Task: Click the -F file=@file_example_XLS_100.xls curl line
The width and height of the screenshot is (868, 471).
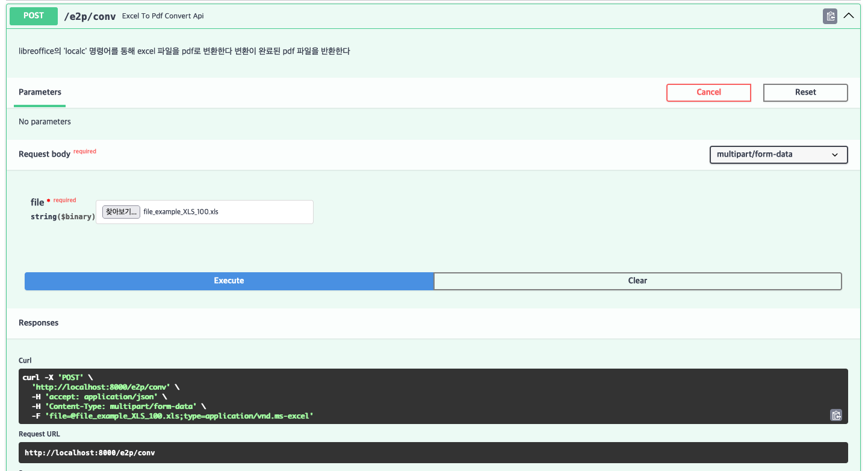Action: click(173, 416)
